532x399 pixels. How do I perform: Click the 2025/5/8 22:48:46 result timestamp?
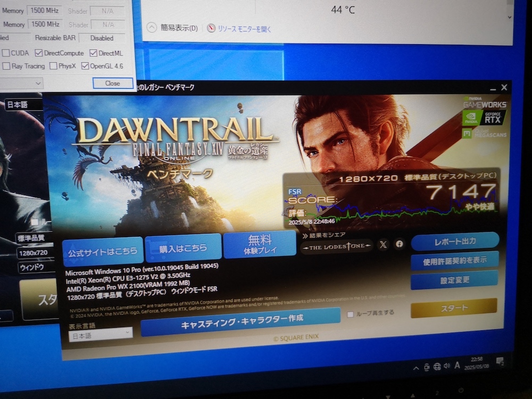coord(311,221)
